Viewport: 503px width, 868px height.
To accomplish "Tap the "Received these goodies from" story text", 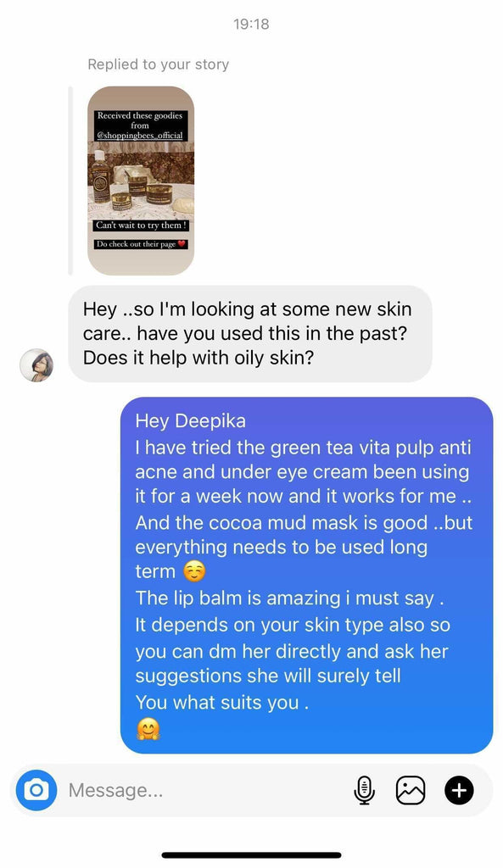I will tap(140, 120).
